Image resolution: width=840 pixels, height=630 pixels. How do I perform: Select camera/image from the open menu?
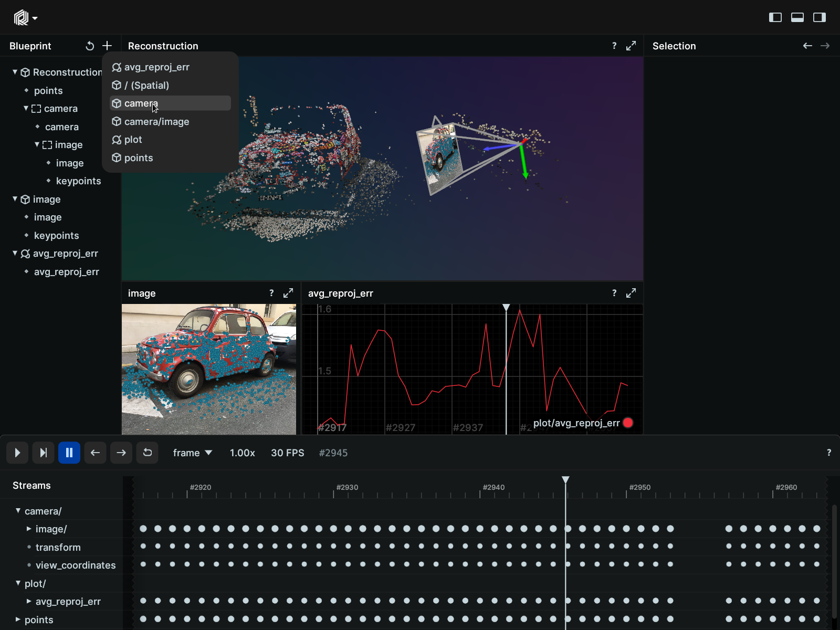pos(156,121)
